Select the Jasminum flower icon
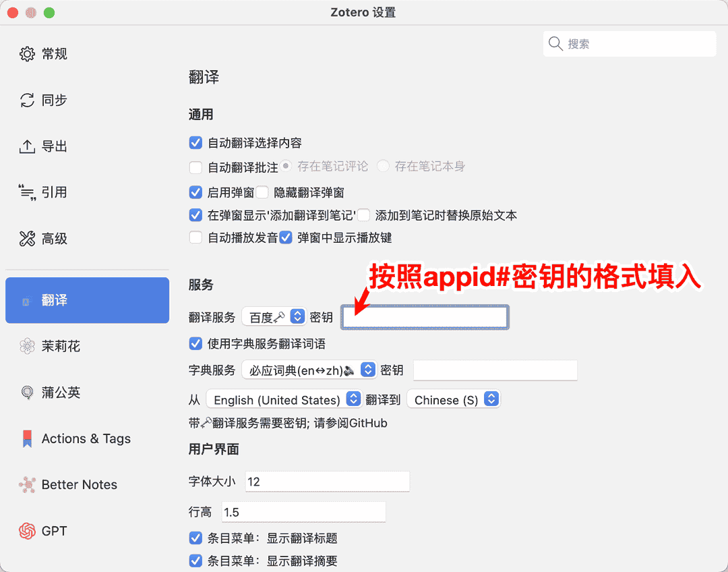 coord(27,346)
